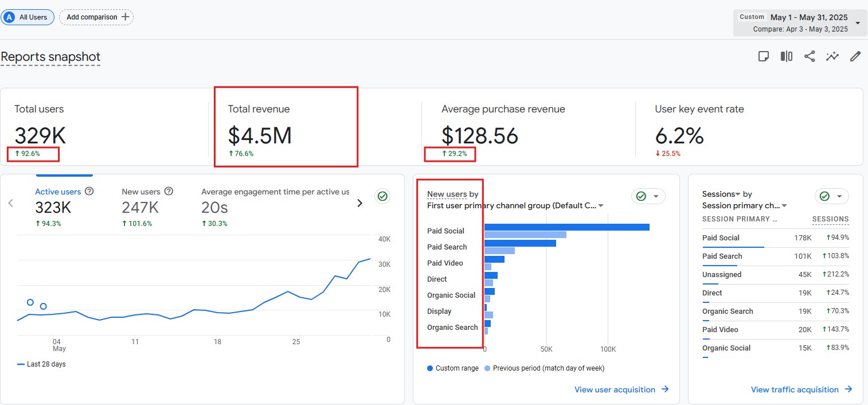This screenshot has width=868, height=405.
Task: Open Session primary channel dimension dropdown
Action: 745,205
